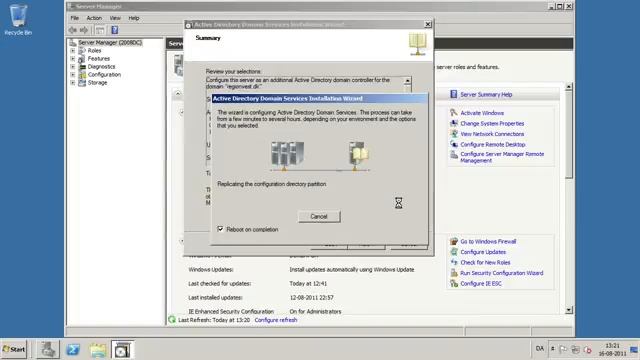640x360 pixels.
Task: Click the Go to Windows Firewall icon
Action: coord(453,241)
